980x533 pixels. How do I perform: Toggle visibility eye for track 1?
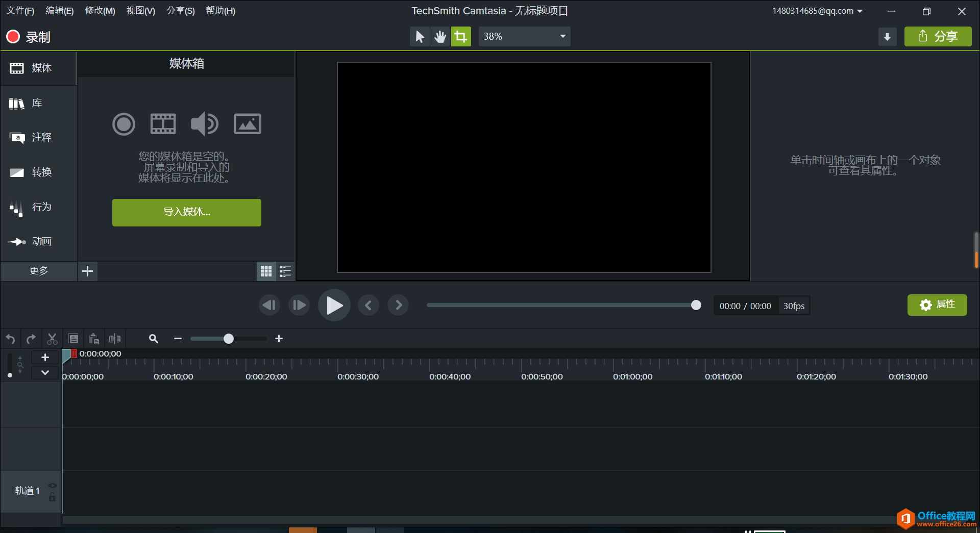pyautogui.click(x=52, y=485)
